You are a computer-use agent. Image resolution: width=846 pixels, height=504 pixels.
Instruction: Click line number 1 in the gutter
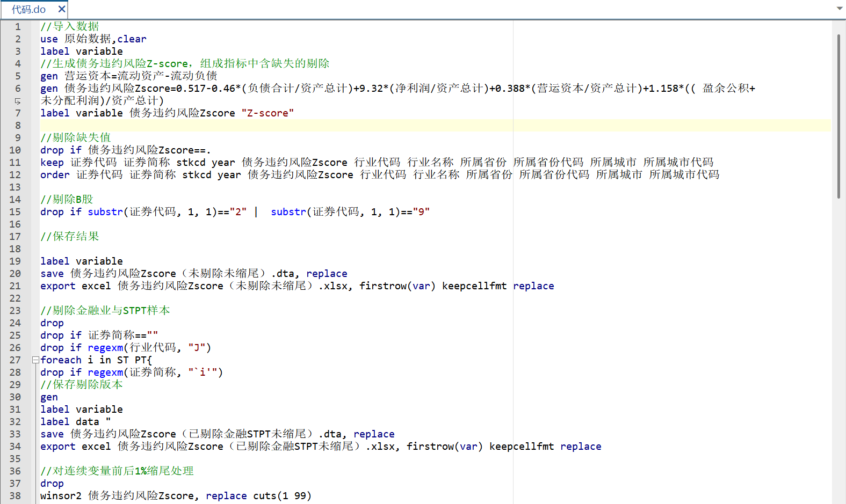[x=18, y=27]
